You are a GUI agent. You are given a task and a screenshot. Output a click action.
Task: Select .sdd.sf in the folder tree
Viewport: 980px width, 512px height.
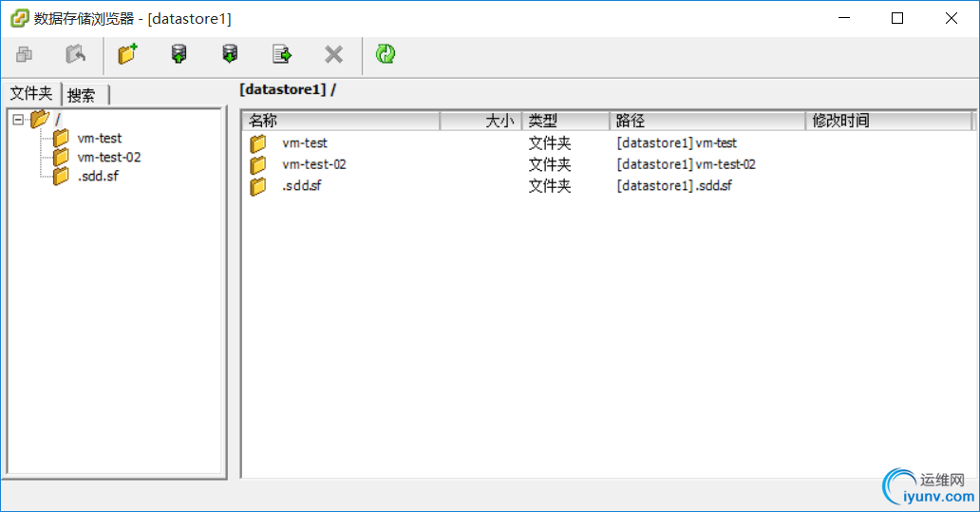coord(98,177)
